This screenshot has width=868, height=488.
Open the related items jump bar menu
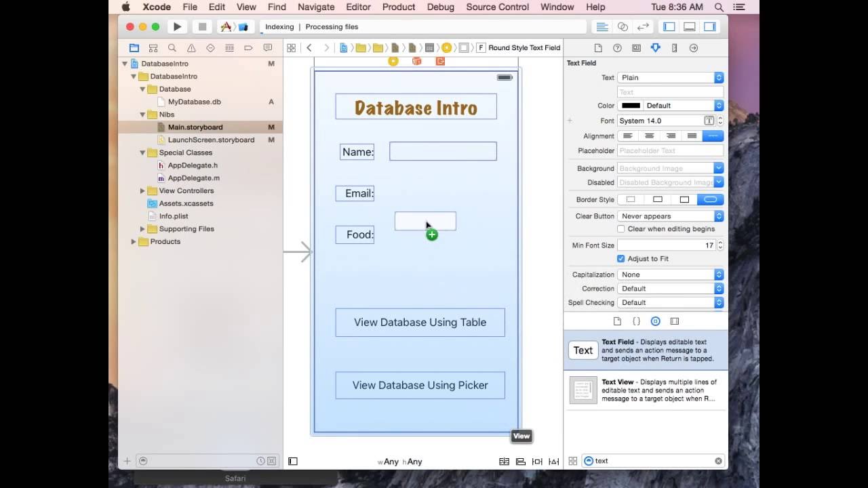click(291, 48)
